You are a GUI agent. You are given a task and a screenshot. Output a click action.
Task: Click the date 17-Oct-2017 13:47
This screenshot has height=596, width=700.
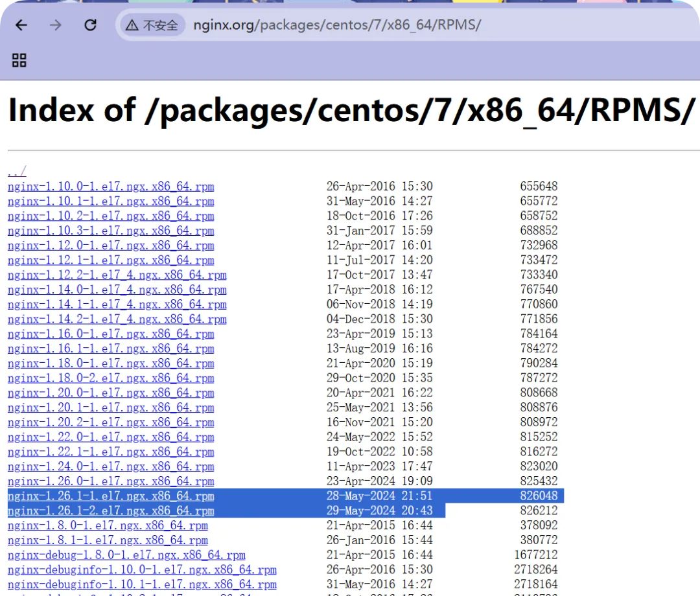click(x=379, y=275)
